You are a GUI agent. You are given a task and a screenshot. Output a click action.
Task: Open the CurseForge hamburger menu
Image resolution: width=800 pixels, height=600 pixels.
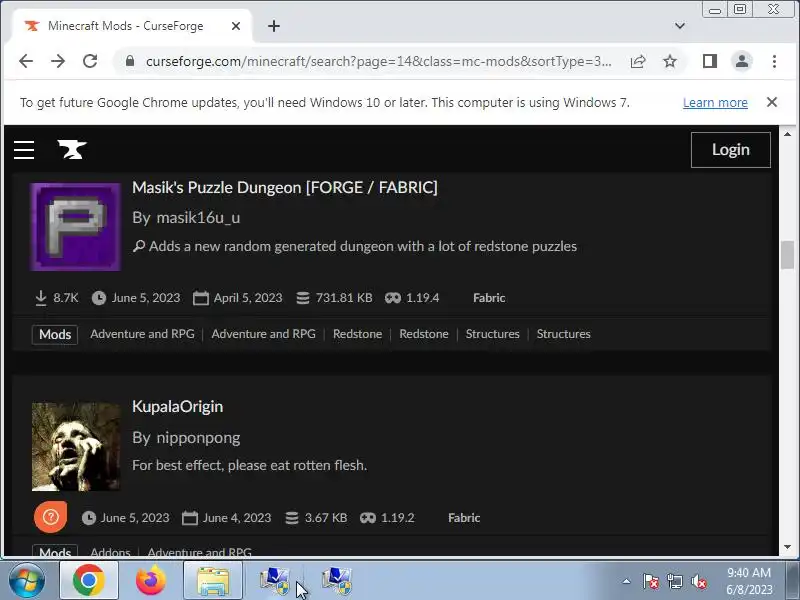click(24, 150)
